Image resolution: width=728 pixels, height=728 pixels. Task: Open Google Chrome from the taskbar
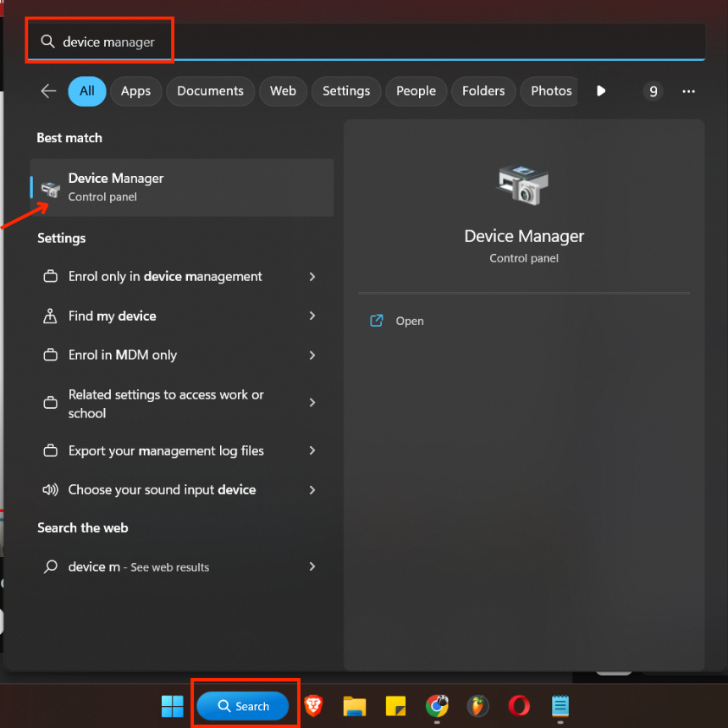(x=437, y=706)
